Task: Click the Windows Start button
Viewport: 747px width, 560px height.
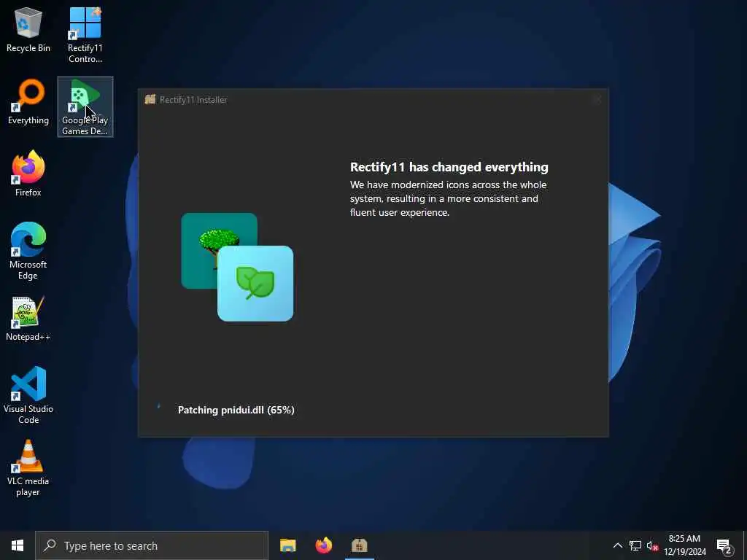Action: 18,545
